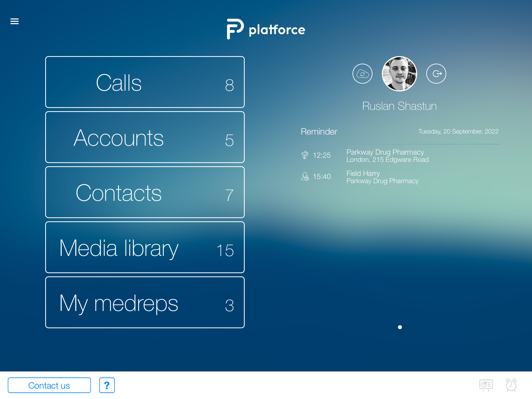Open the Accounts section
532x399 pixels.
(x=145, y=137)
